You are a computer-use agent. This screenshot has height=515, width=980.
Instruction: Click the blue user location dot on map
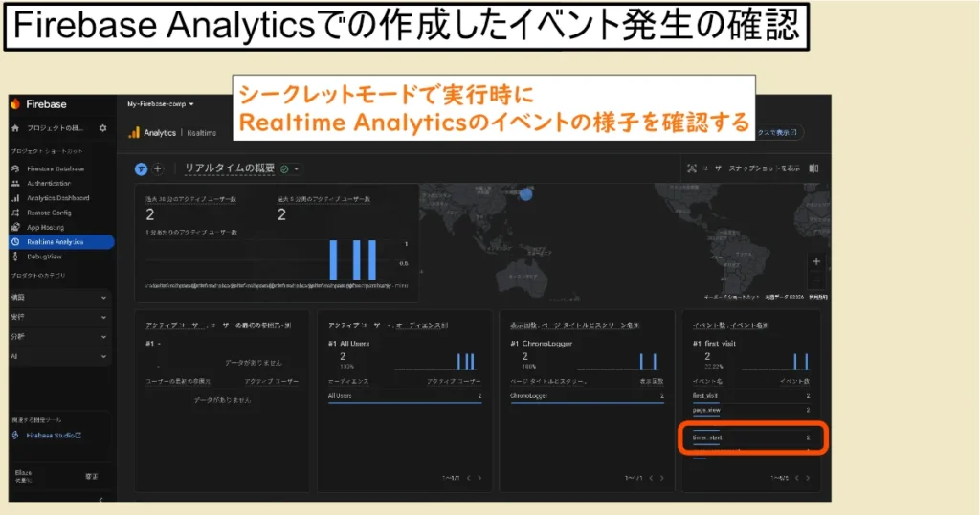coord(526,194)
